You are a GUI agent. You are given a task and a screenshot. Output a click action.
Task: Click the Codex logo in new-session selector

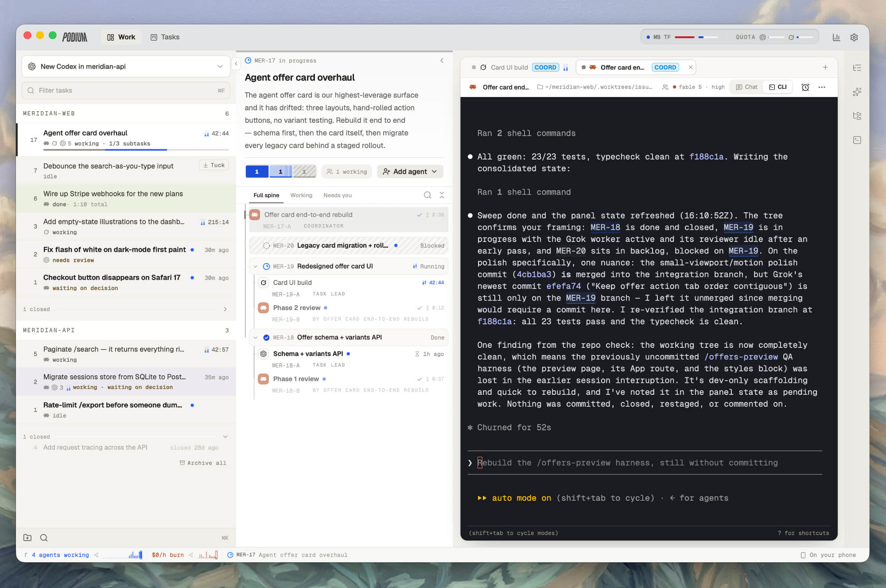pos(32,66)
